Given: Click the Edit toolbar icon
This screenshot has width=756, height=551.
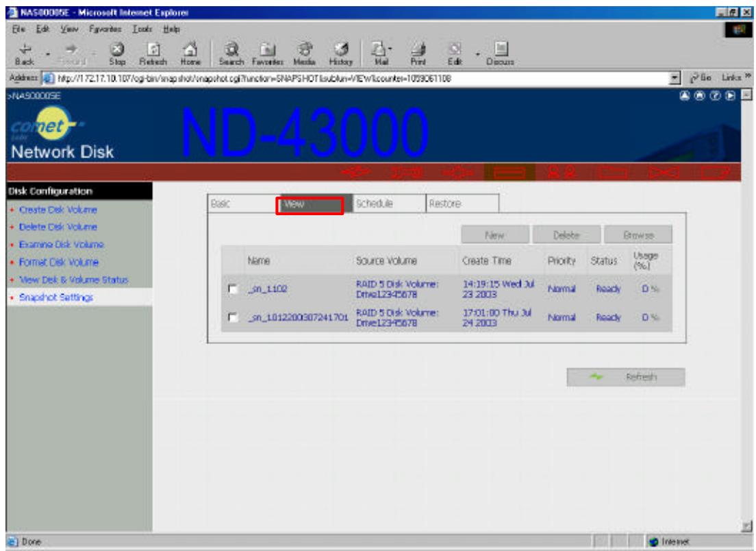Looking at the screenshot, I should point(455,54).
